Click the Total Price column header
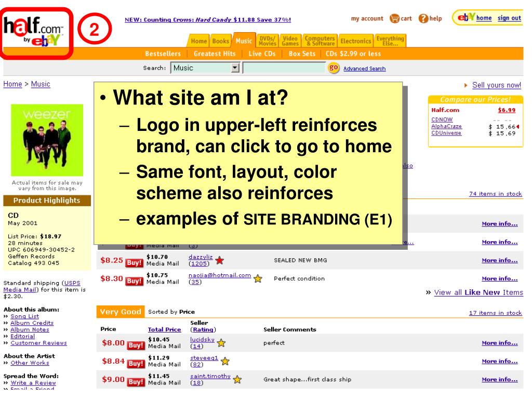This screenshot has height=399, width=532. (164, 329)
